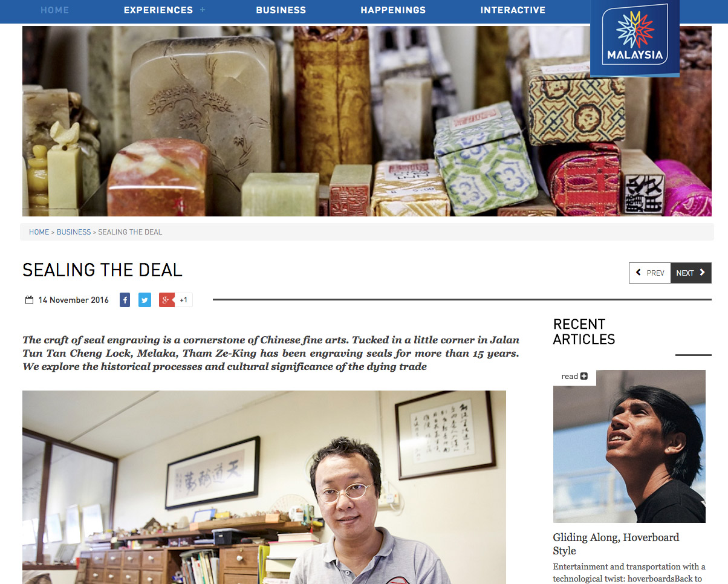This screenshot has height=584, width=728.
Task: Open the Malaysia logo badge
Action: pos(635,37)
